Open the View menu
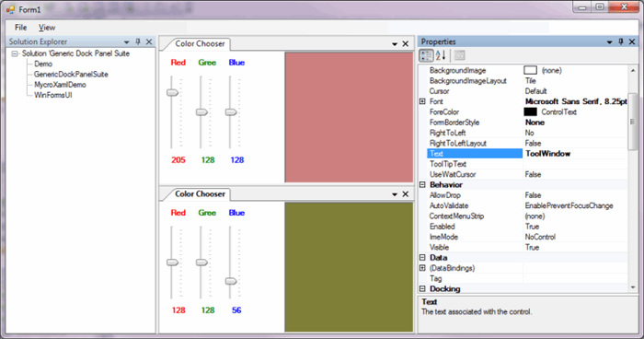Viewport: 644px width, 339px height. [47, 27]
